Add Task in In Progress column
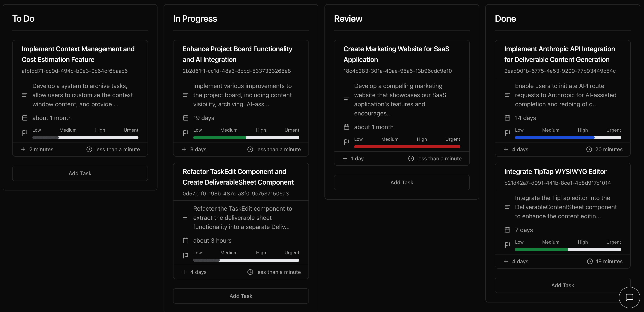644x312 pixels. tap(241, 296)
